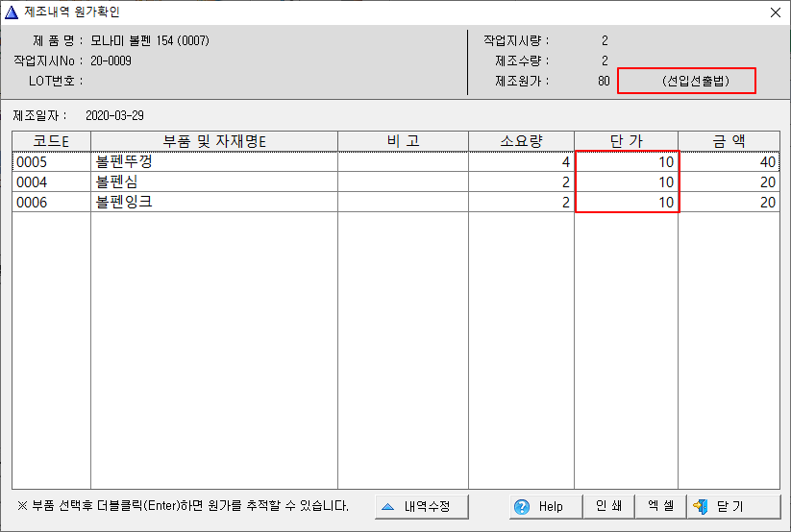Click the 금액 value for 볼펜심

(767, 182)
